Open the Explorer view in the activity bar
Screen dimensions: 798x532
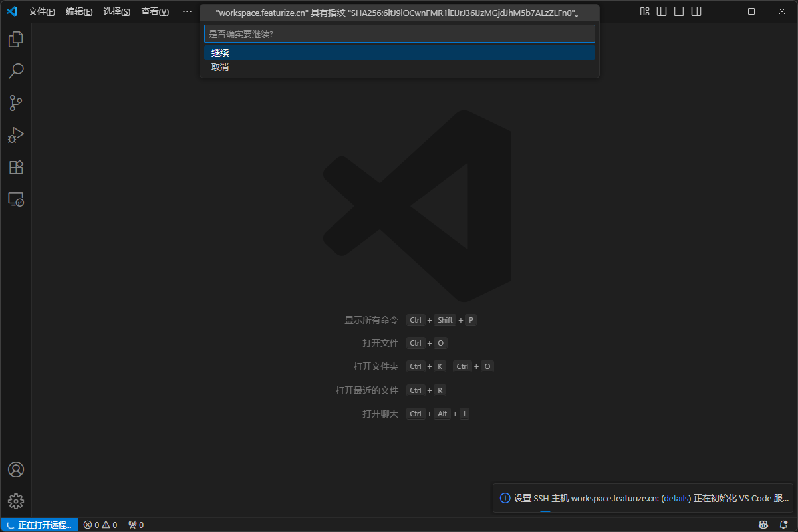(16, 39)
